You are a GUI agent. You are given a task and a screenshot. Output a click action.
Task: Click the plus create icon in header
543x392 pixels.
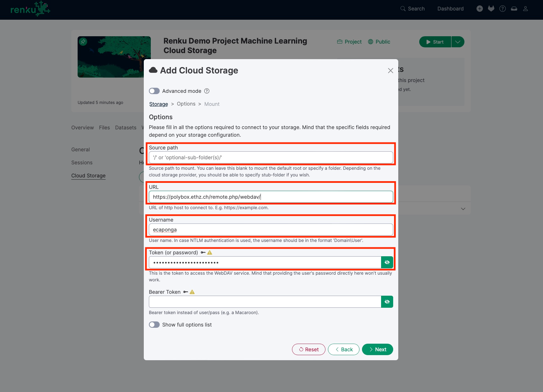[x=480, y=9]
